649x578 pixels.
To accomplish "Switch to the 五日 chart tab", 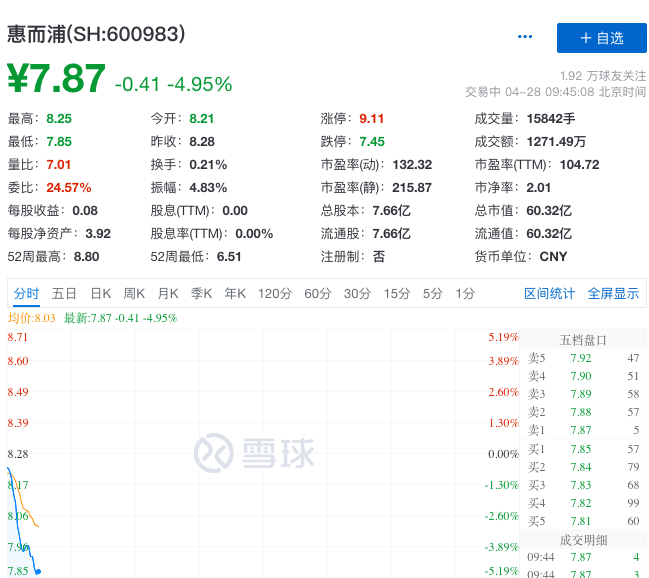I will [x=64, y=294].
